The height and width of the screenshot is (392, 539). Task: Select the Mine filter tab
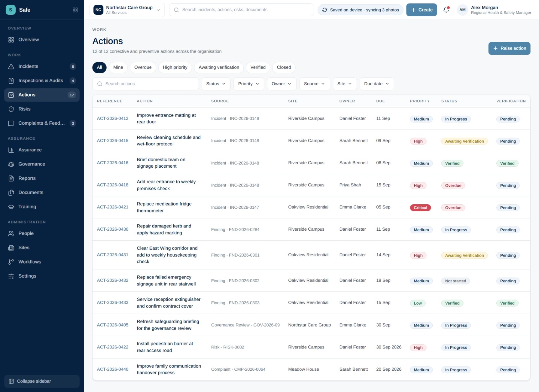click(118, 67)
